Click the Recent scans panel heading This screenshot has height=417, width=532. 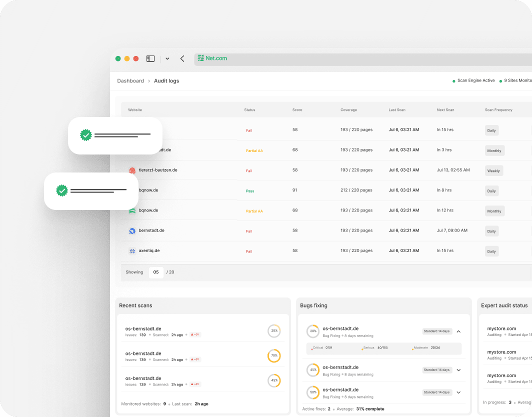135,305
